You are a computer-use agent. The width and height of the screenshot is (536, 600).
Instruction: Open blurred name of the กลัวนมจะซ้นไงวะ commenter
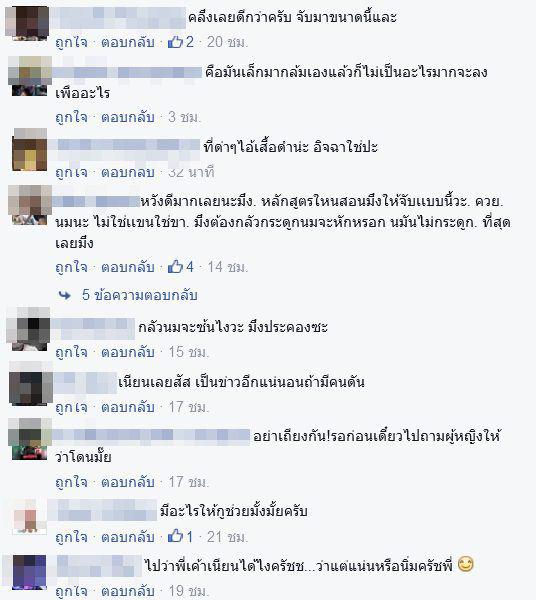pyautogui.click(x=93, y=329)
